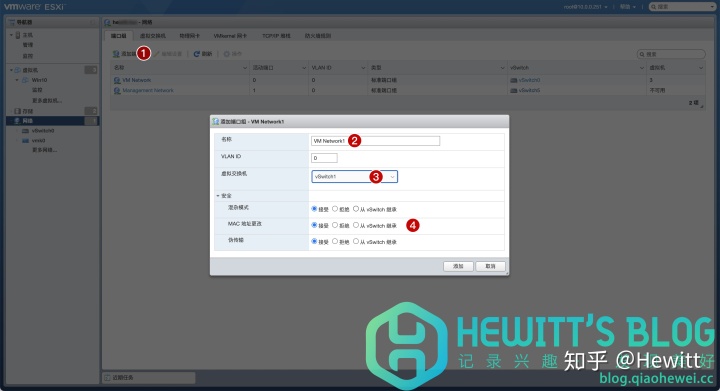Click the Edit settings pencil icon
The width and height of the screenshot is (720, 391).
pyautogui.click(x=157, y=54)
